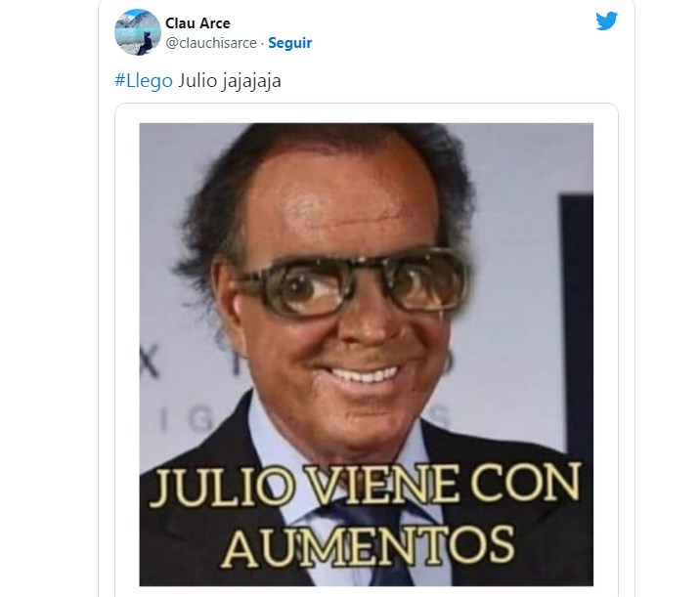Click the word CON in the caption
Viewport: 700px width, 597px height.
point(526,482)
